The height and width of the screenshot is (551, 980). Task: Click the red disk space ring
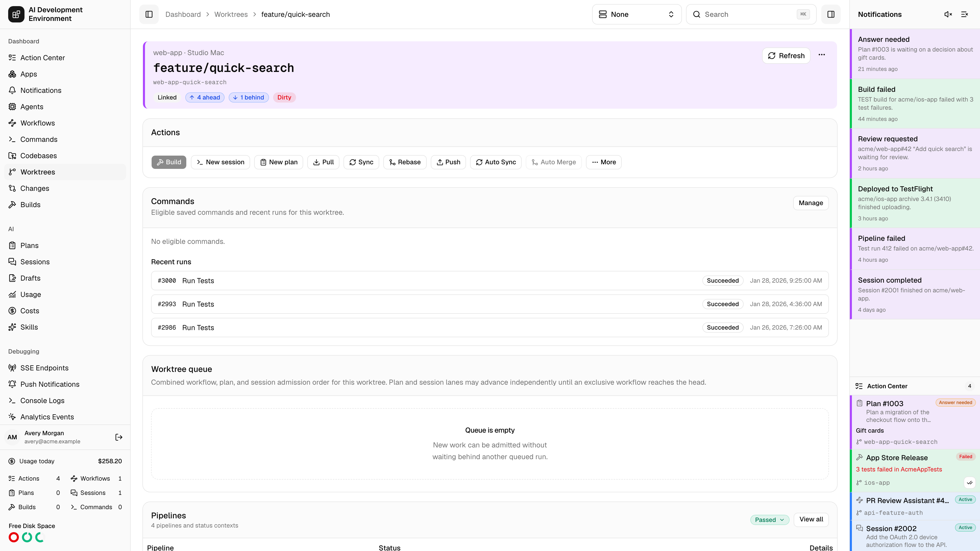tap(14, 537)
